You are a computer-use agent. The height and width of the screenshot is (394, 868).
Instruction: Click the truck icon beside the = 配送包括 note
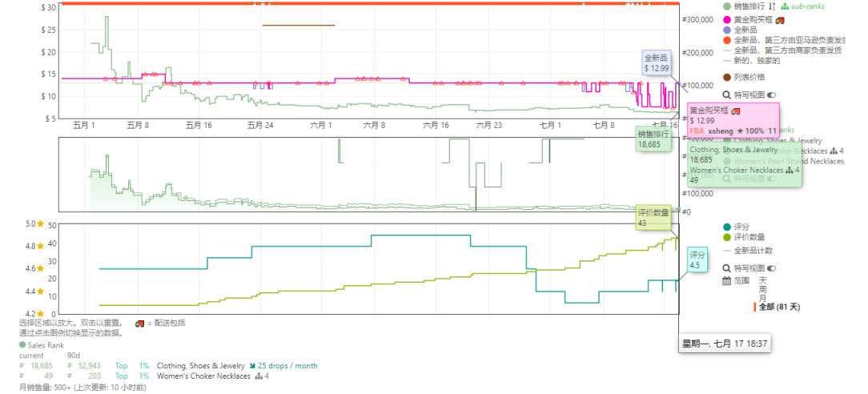pyautogui.click(x=140, y=324)
